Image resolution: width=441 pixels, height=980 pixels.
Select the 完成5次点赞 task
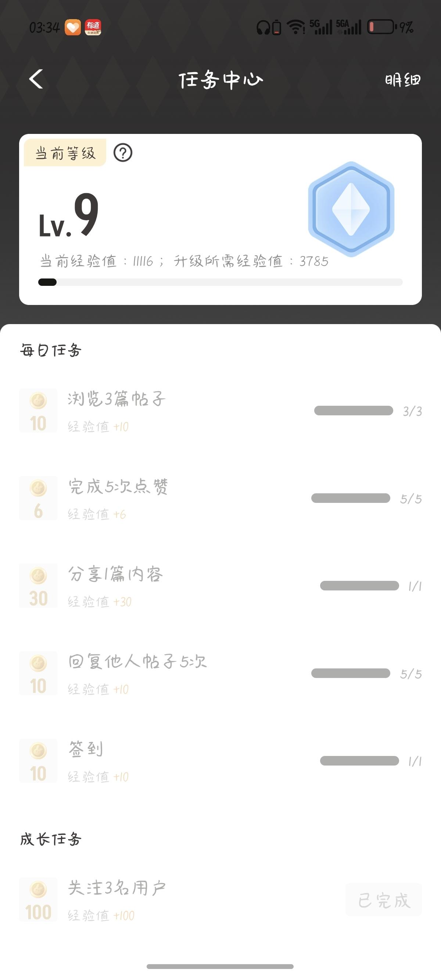tap(118, 487)
